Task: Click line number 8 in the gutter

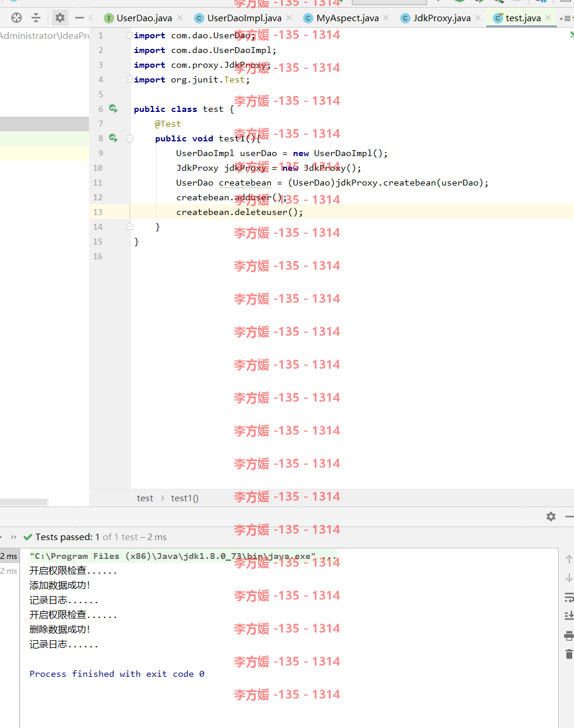Action: pos(101,138)
